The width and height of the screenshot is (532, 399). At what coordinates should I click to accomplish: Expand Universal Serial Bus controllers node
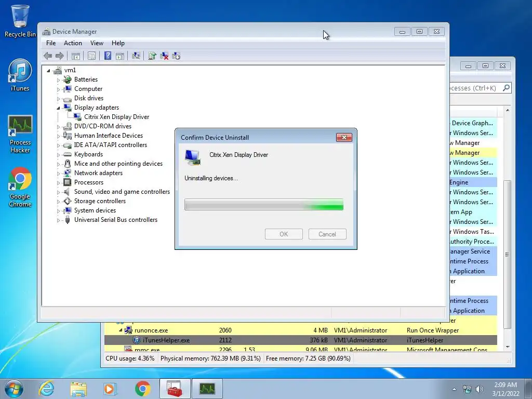click(58, 220)
